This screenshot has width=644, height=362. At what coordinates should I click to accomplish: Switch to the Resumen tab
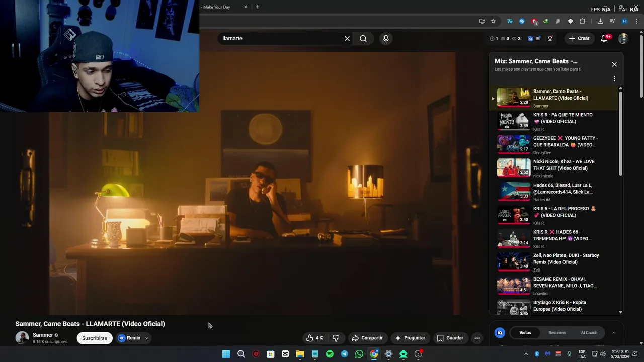pyautogui.click(x=557, y=333)
